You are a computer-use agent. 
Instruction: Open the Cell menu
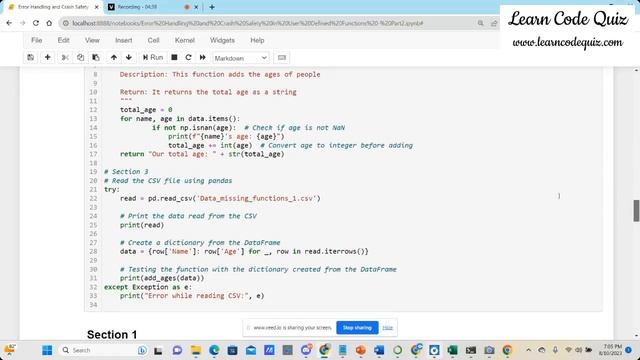coord(153,40)
